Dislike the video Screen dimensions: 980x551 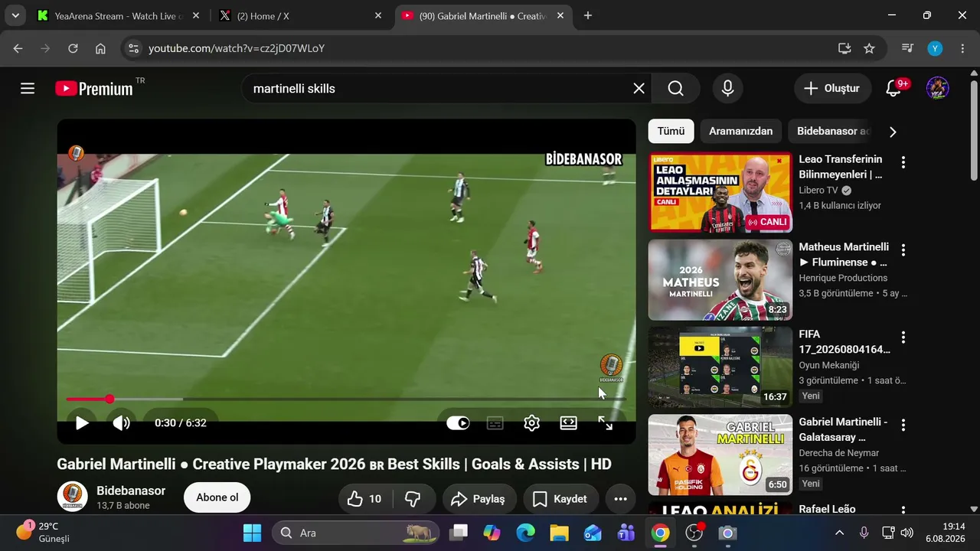(x=413, y=499)
